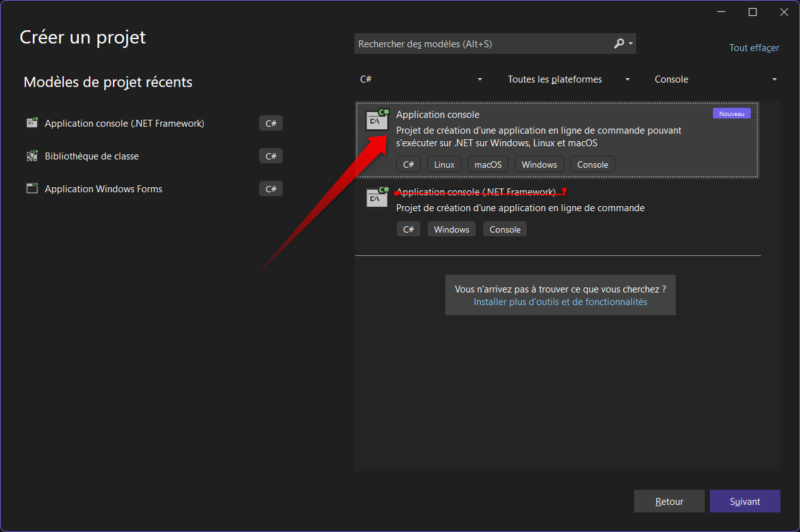The height and width of the screenshot is (532, 800).
Task: Click the .NET Framework console template icon
Action: coord(377,197)
